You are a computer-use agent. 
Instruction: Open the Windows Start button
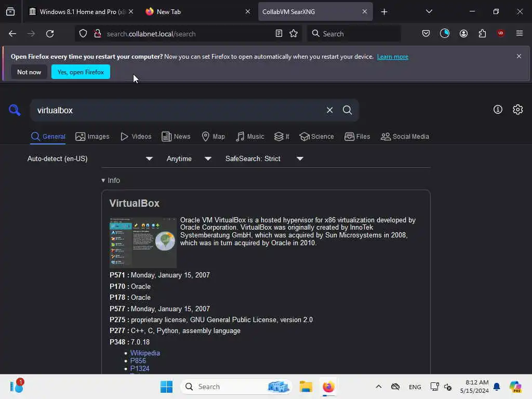pyautogui.click(x=166, y=387)
